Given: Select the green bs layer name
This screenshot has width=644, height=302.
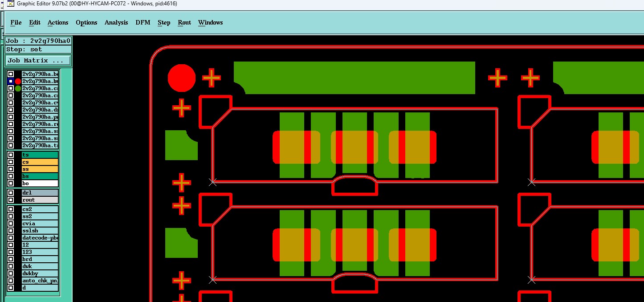Looking at the screenshot, I should (40, 176).
